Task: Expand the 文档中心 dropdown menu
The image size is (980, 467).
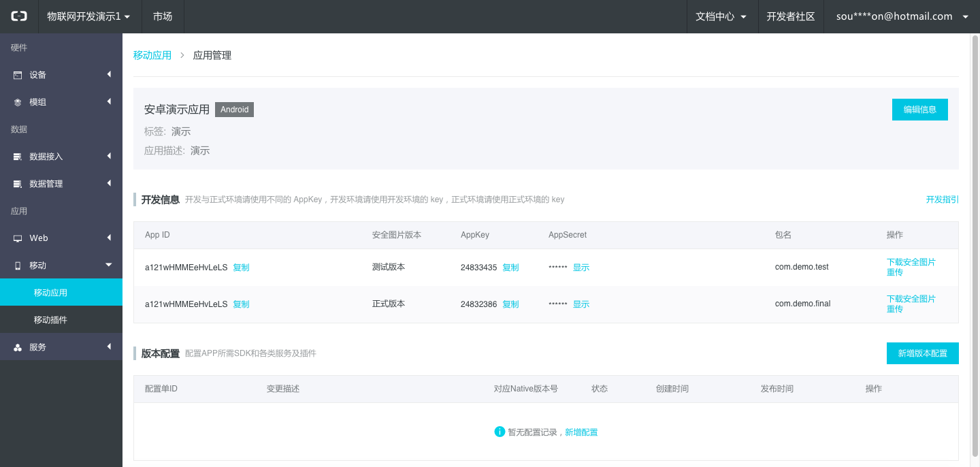Action: point(721,16)
